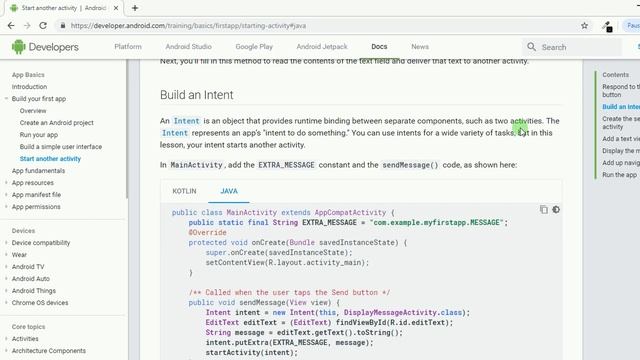Jump to Respond to the button in Contents

click(x=621, y=91)
